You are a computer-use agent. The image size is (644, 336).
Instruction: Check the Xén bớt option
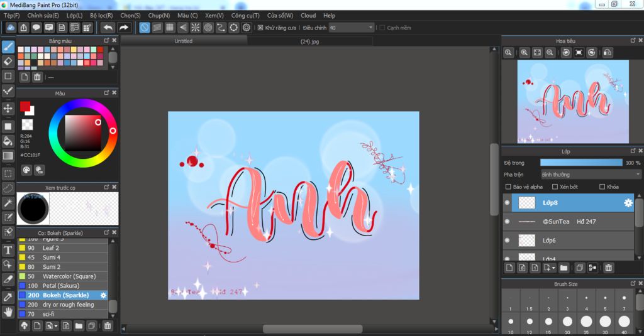click(x=555, y=187)
